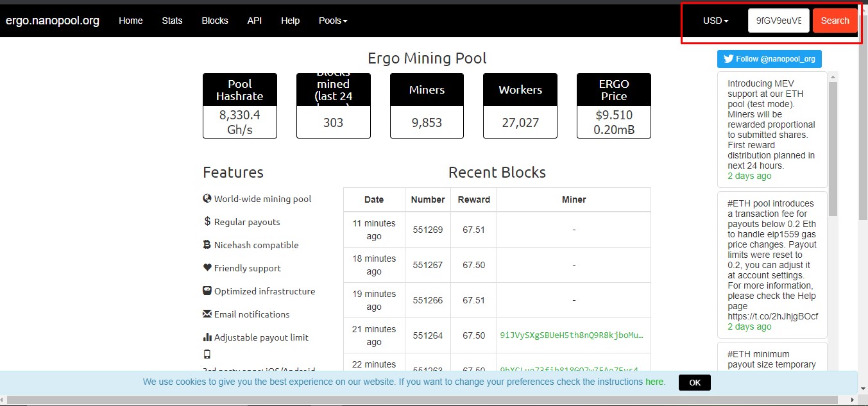Click the Friendly support heart icon

click(x=207, y=268)
